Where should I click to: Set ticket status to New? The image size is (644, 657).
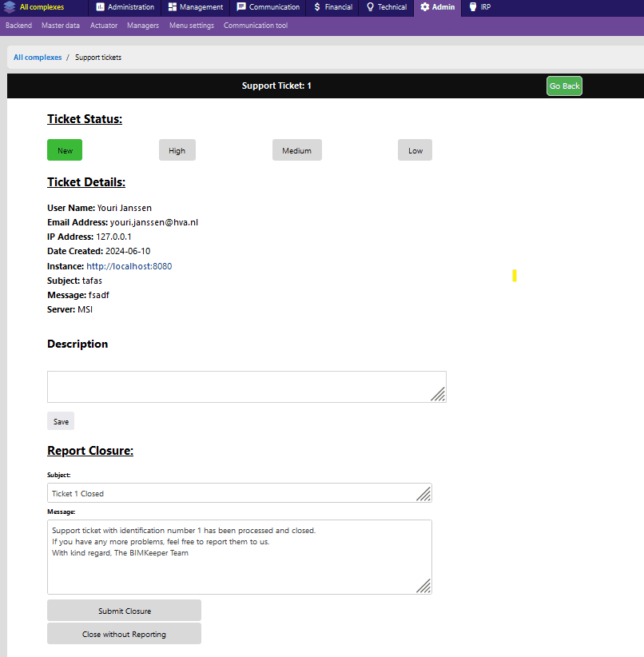point(65,150)
